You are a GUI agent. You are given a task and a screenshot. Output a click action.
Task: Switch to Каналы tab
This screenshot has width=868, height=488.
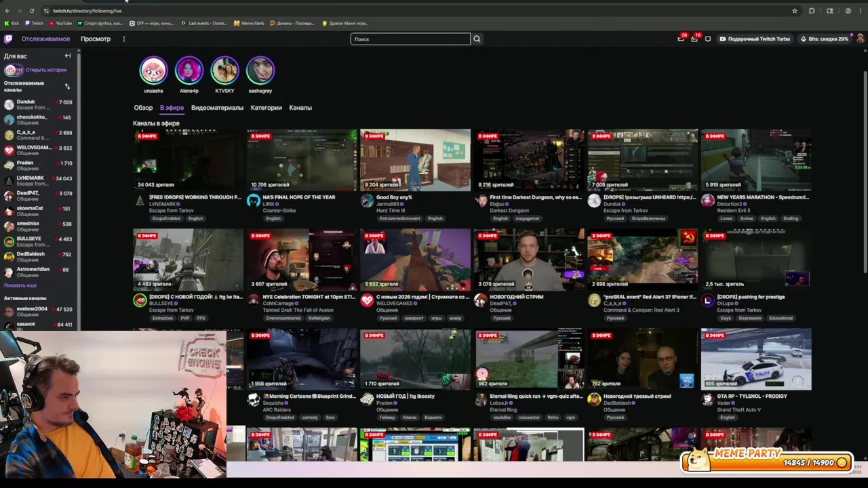[x=300, y=108]
